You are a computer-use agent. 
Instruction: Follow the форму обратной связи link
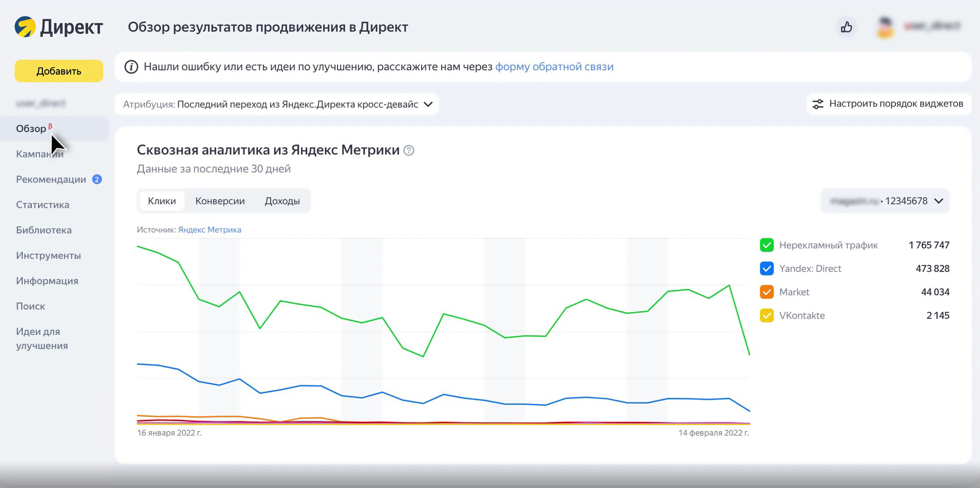[555, 67]
